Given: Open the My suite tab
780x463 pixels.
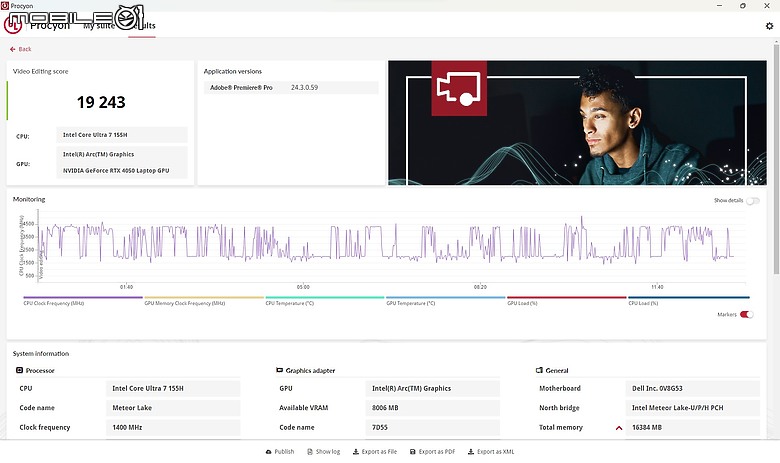Looking at the screenshot, I should (x=99, y=26).
